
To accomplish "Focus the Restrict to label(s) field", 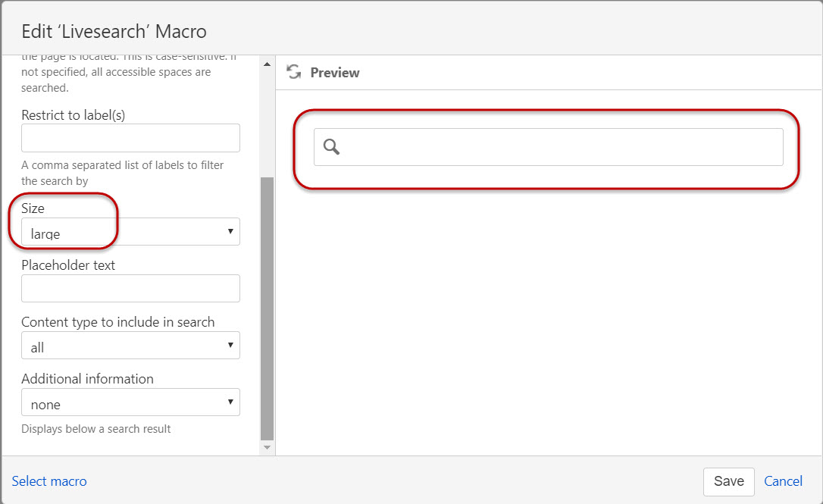I will point(130,138).
